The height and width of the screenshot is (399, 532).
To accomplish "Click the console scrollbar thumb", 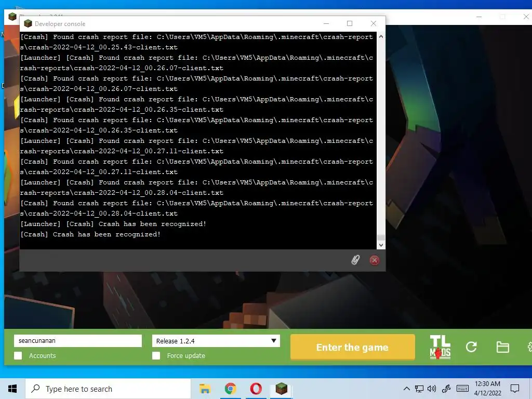I will (381, 237).
